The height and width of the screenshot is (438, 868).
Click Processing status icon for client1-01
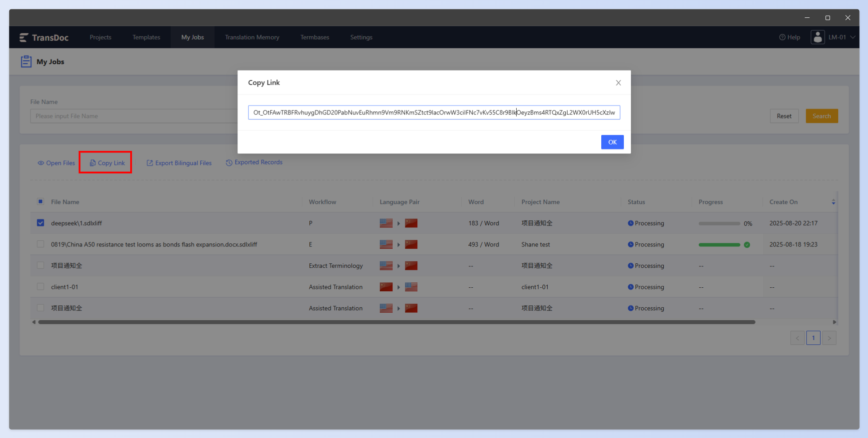631,287
